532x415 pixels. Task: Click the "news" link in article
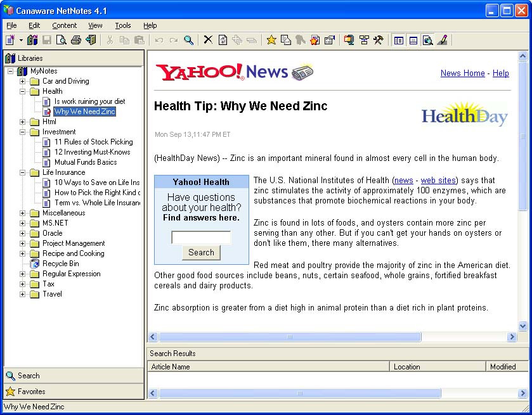pyautogui.click(x=404, y=181)
